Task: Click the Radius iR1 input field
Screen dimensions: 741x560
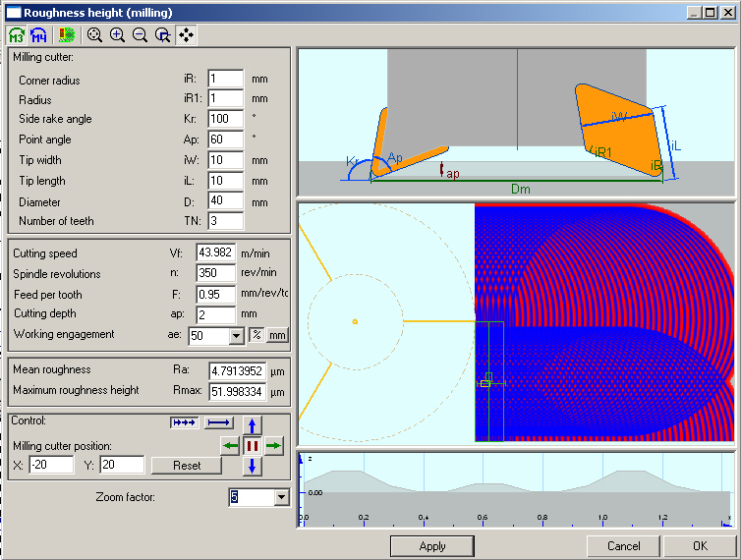Action: 226,98
